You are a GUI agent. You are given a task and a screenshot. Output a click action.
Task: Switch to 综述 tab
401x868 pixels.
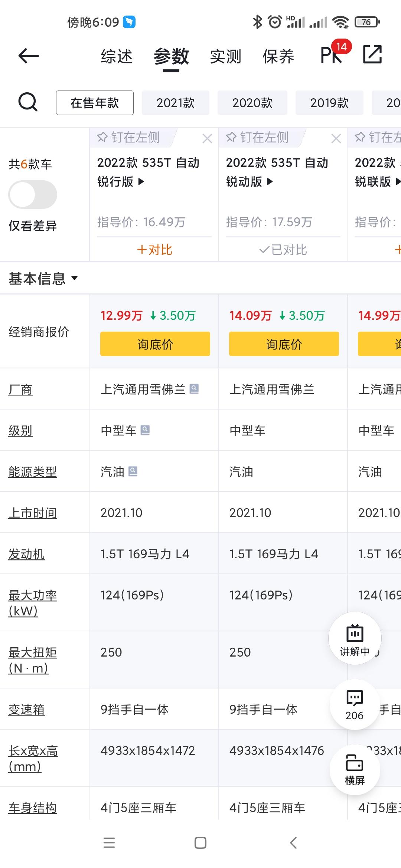pos(117,56)
